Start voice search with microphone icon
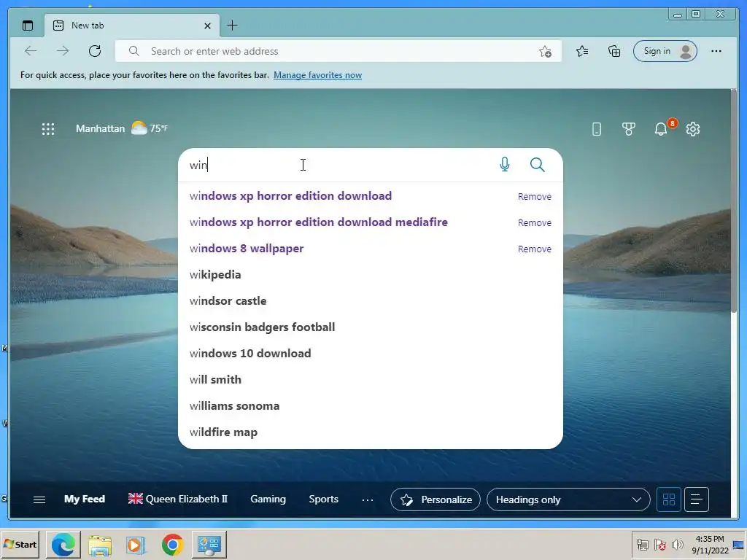Image resolution: width=747 pixels, height=560 pixels. click(505, 165)
